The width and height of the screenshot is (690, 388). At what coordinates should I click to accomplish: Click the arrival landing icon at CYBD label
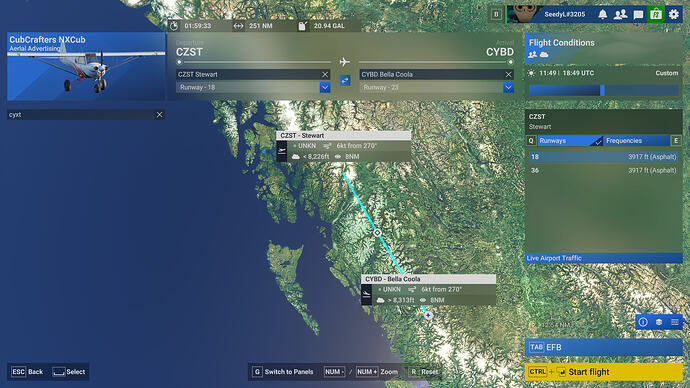[x=367, y=295]
